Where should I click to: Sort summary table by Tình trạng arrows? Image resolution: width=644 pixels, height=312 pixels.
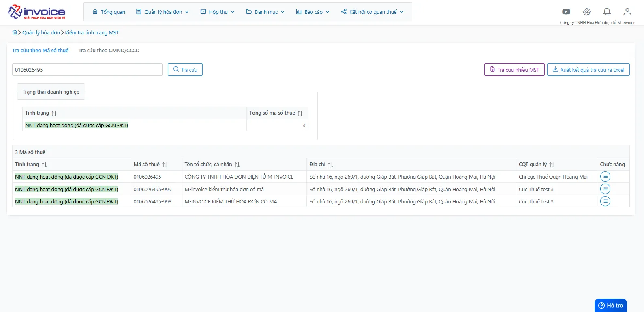(x=54, y=113)
